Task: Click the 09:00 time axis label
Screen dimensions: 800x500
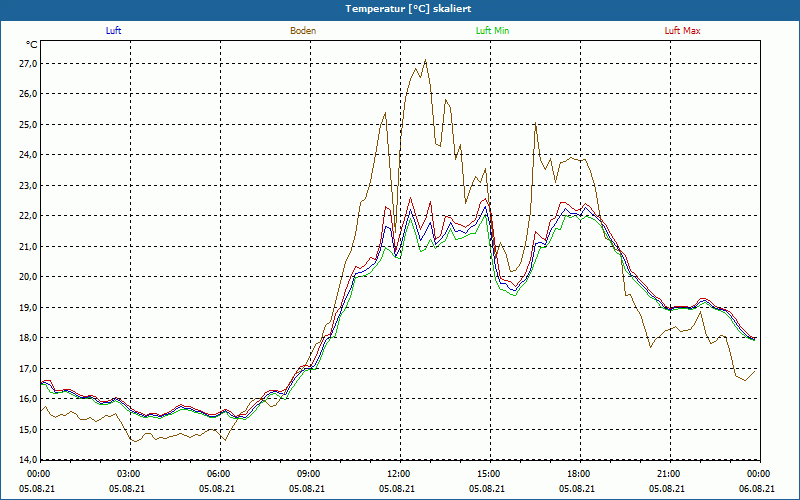Action: (x=310, y=474)
